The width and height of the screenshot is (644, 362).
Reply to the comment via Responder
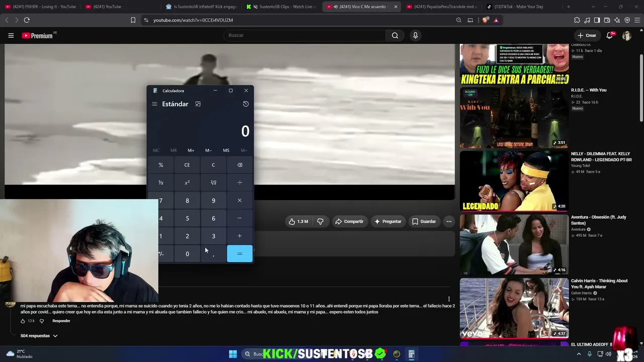(x=61, y=321)
